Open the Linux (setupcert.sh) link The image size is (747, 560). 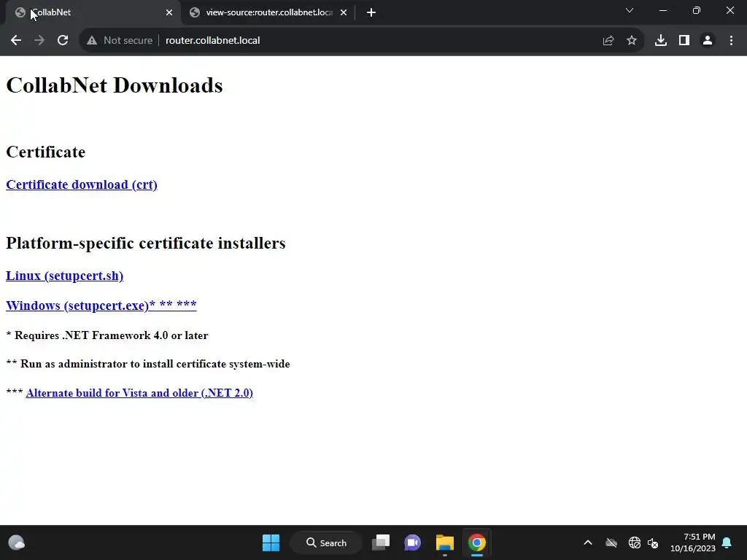(64, 276)
